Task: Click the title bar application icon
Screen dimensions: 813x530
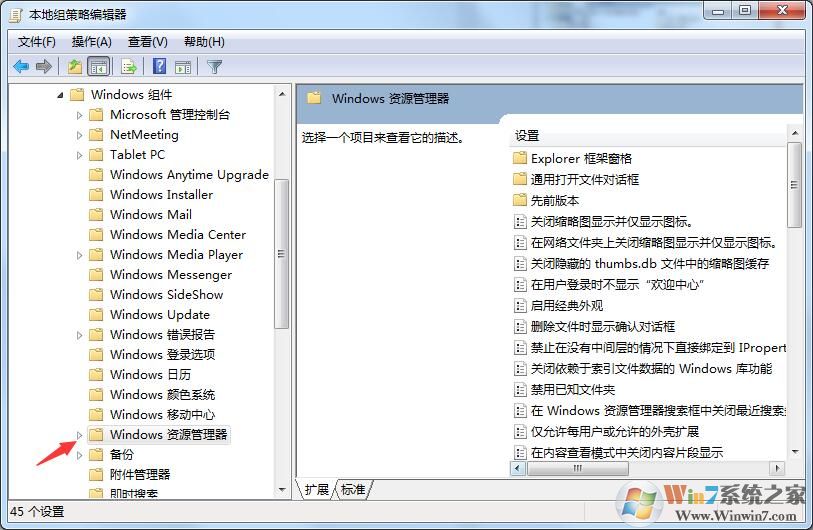Action: [16, 15]
